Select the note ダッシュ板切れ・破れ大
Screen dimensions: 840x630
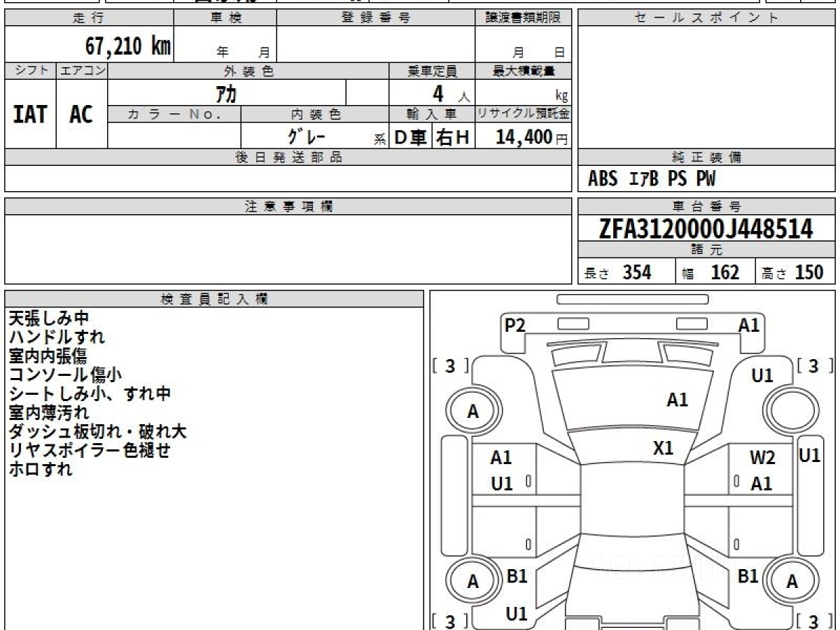coord(98,432)
